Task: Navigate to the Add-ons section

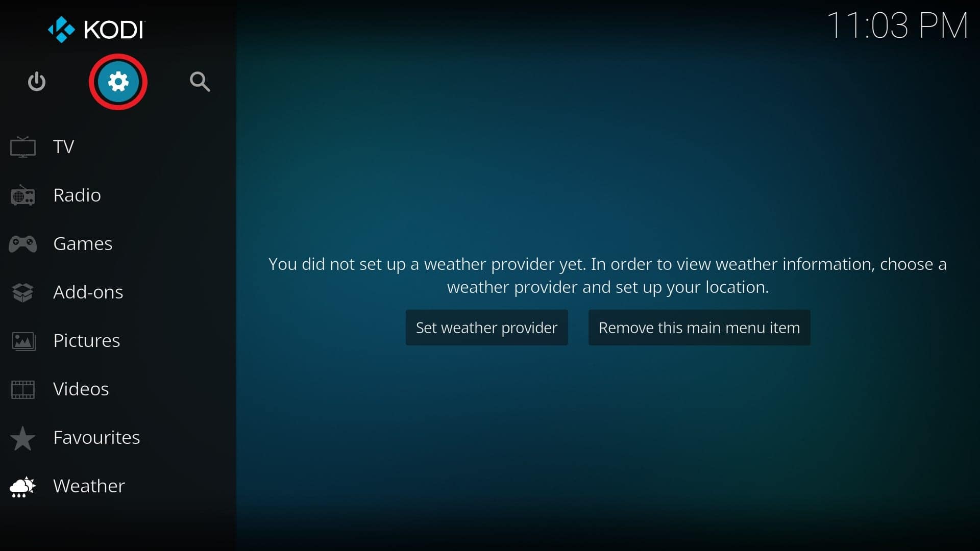Action: tap(88, 291)
